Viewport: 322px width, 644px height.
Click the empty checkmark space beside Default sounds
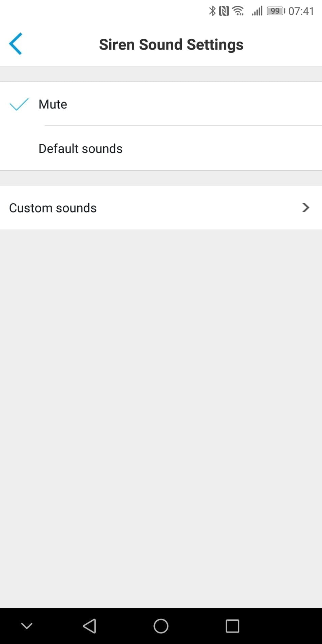19,149
